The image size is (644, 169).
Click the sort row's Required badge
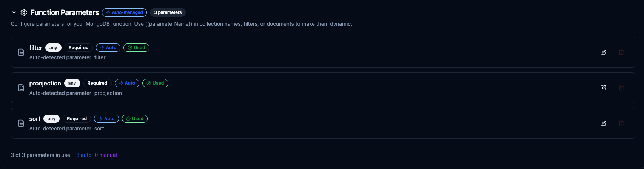77,119
